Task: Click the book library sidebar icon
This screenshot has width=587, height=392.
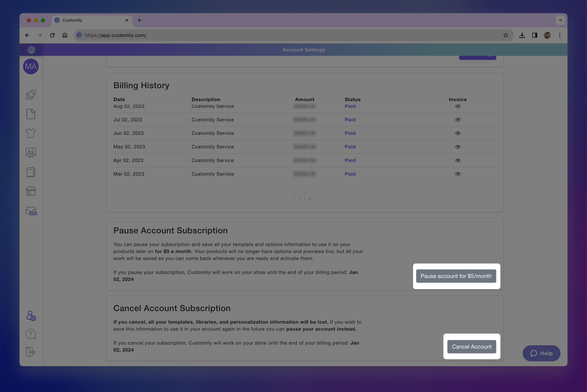Action: pos(31,172)
